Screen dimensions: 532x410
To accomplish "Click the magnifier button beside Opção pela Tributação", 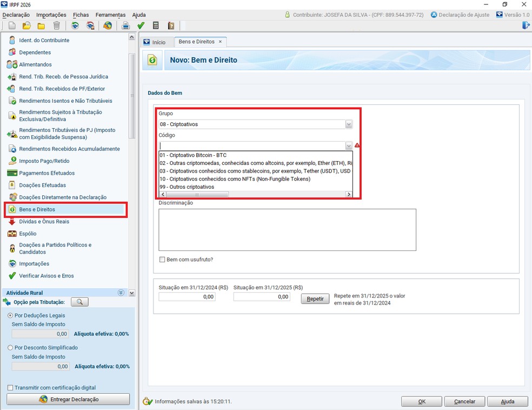I will (x=79, y=302).
